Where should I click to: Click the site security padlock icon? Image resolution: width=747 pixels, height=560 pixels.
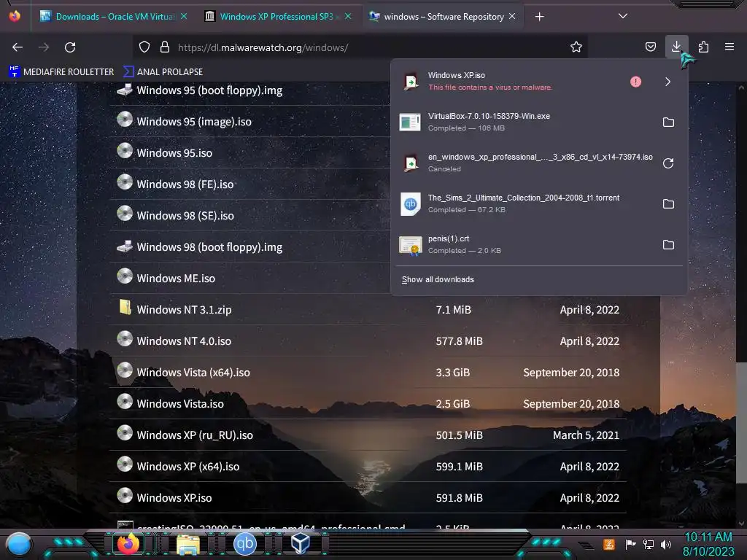165,47
